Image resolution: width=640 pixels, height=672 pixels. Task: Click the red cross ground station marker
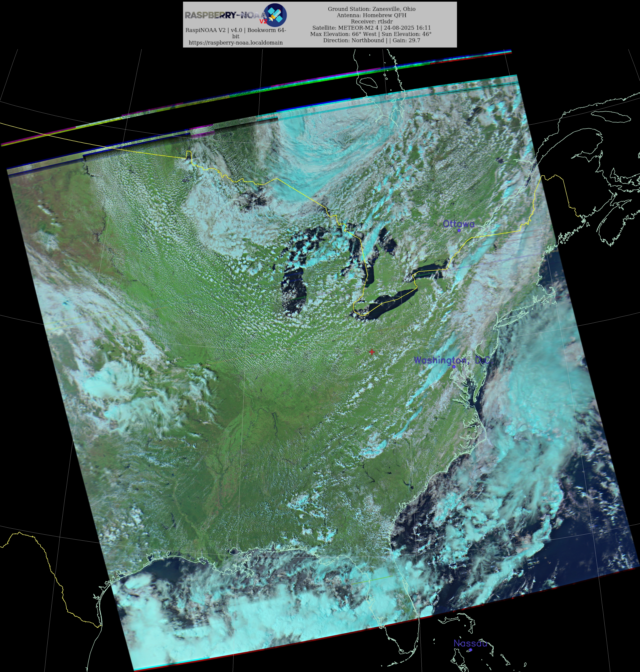371,352
